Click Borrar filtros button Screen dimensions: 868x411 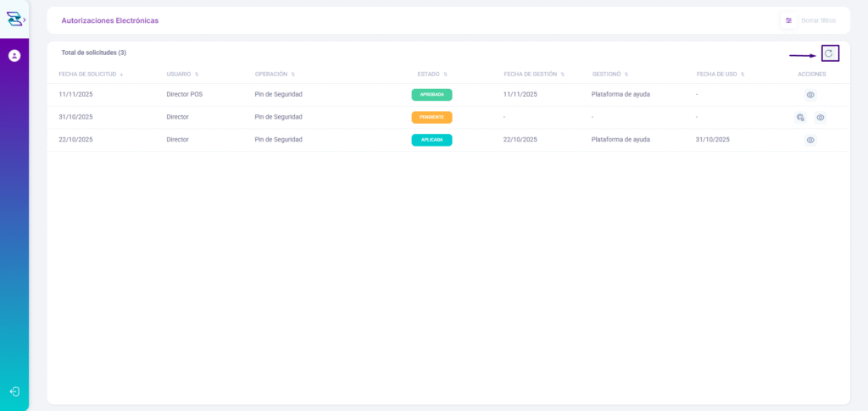click(817, 20)
